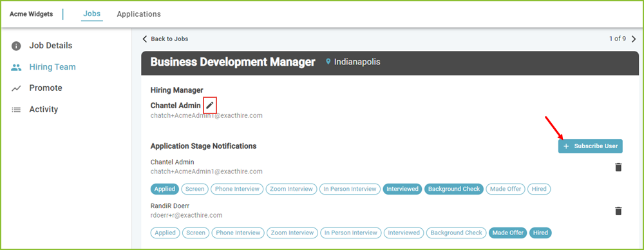Delete Chantel Admin subscription trash icon
This screenshot has height=250, width=644.
[618, 167]
